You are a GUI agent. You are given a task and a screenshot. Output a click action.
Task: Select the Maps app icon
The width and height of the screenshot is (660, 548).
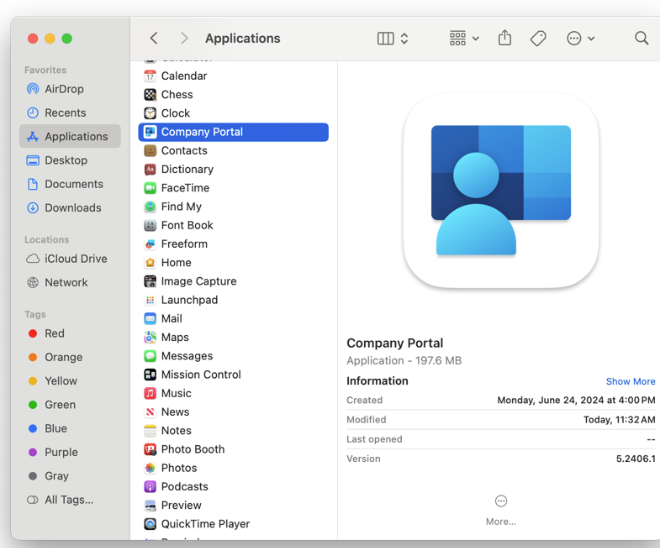(150, 337)
